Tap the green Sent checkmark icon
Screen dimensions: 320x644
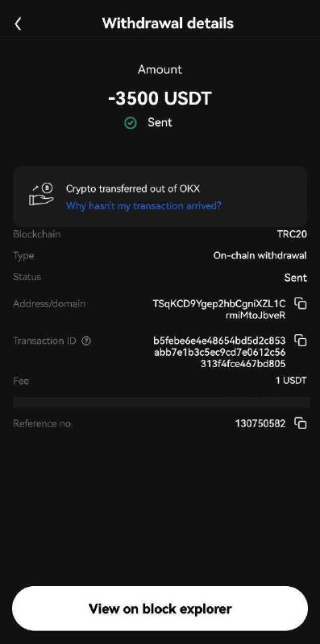tap(131, 123)
